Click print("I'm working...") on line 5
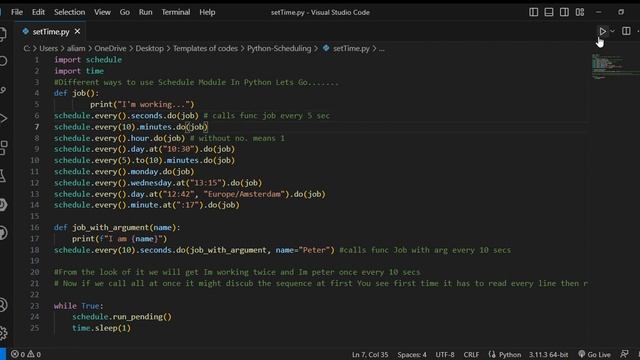The width and height of the screenshot is (640, 360). click(142, 104)
